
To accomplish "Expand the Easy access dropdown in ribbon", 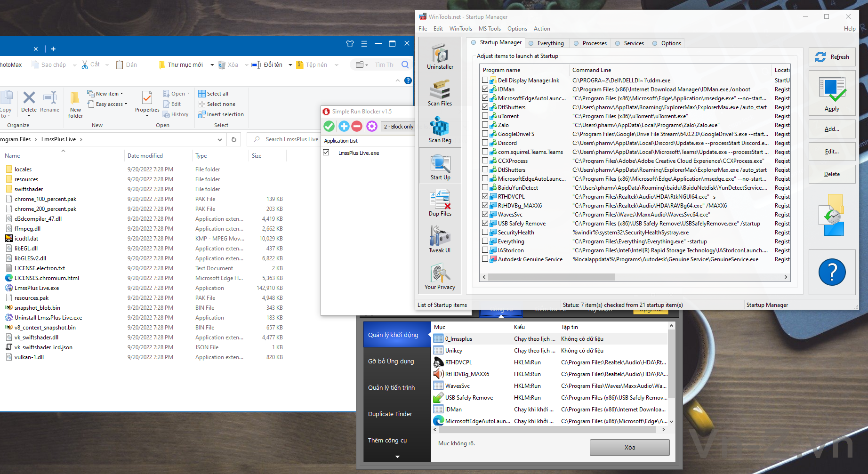I will point(126,104).
